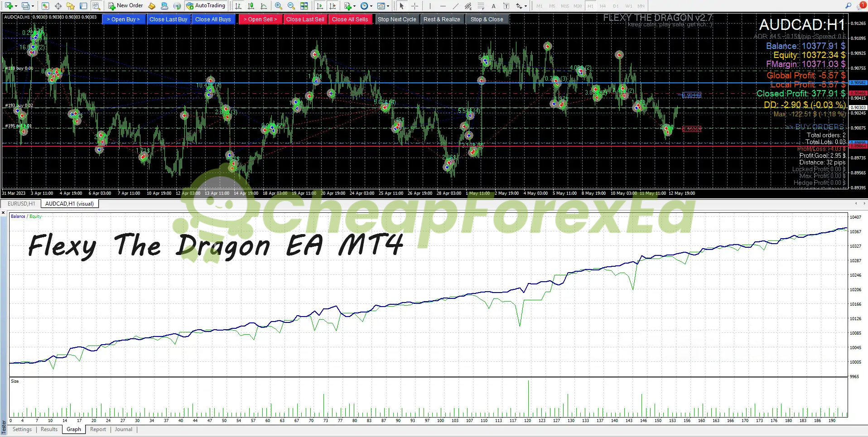Toggle Chart Shift
This screenshot has height=437, width=868.
[x=333, y=6]
